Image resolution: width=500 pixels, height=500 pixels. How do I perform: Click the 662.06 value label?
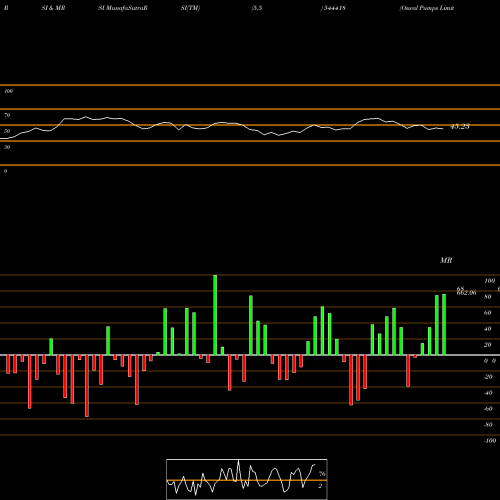(467, 293)
